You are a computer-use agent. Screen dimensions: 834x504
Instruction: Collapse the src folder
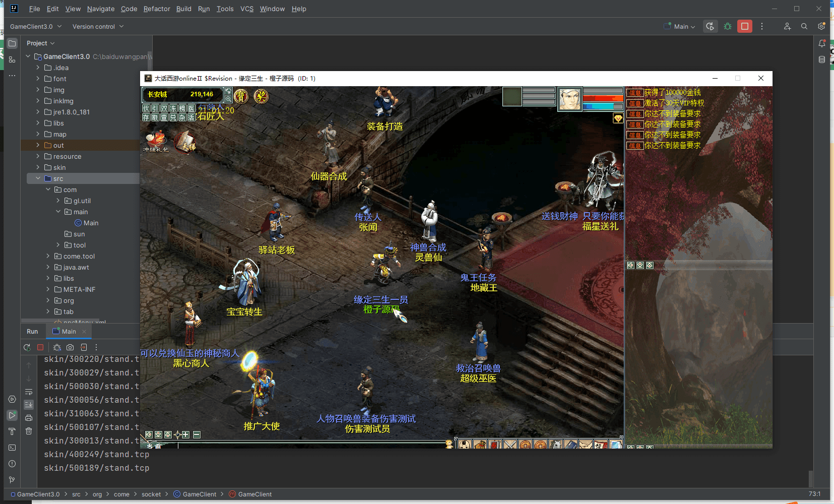[x=38, y=178]
